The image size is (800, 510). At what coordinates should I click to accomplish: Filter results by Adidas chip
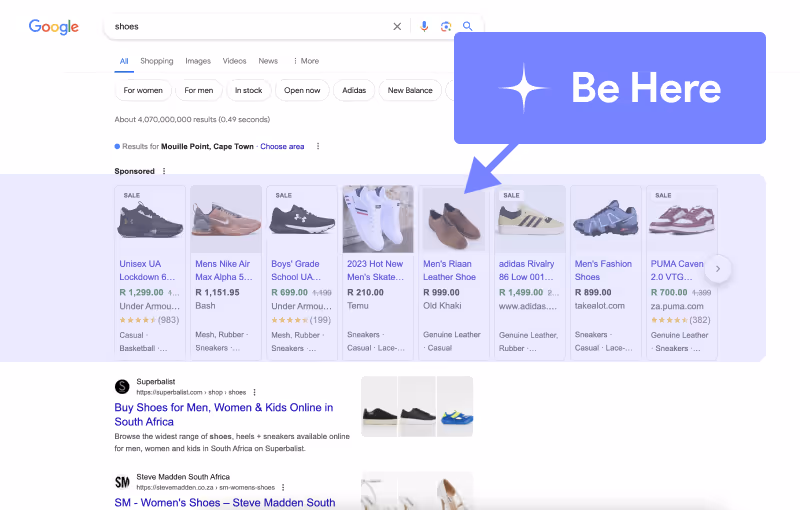(354, 90)
